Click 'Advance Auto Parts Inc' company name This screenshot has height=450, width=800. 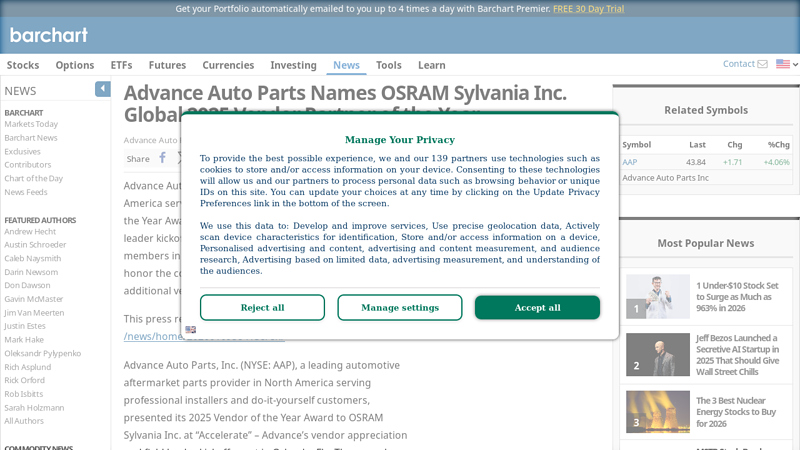point(665,178)
